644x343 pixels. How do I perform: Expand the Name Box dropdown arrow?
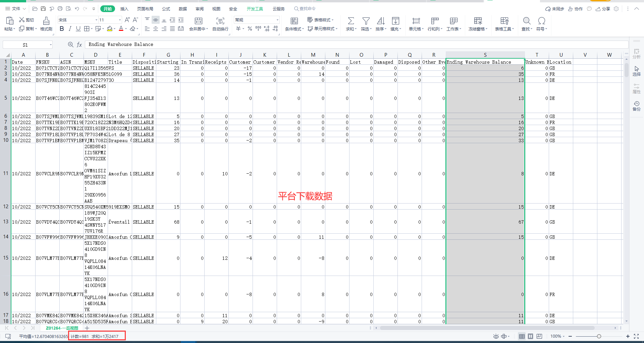(51, 45)
